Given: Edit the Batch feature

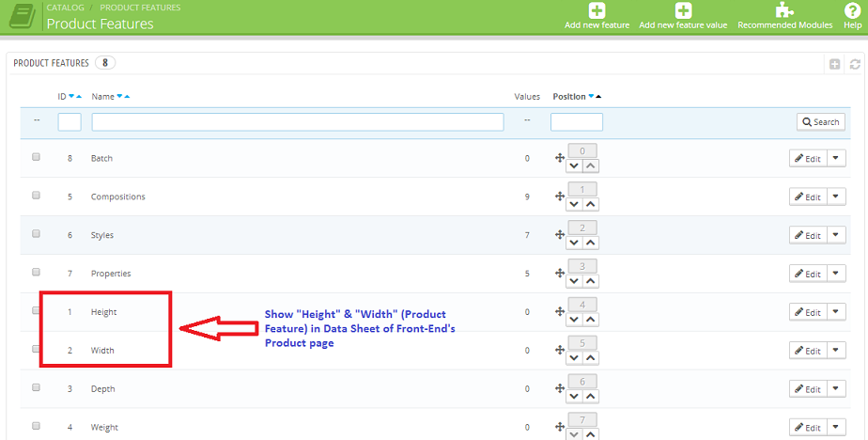Looking at the screenshot, I should click(x=808, y=158).
